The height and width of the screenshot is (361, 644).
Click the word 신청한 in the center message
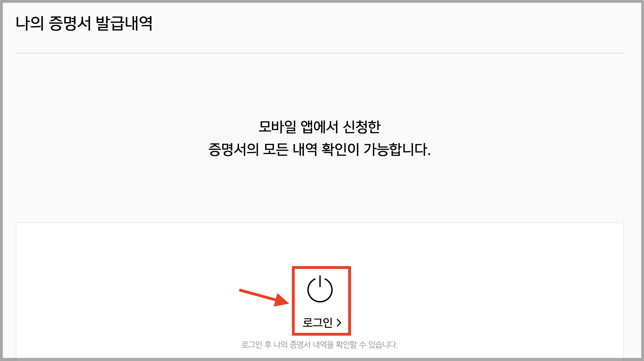[x=362, y=127]
